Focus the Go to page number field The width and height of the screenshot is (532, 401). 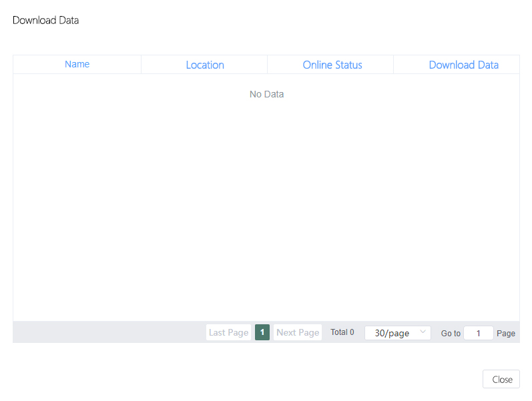pos(479,333)
